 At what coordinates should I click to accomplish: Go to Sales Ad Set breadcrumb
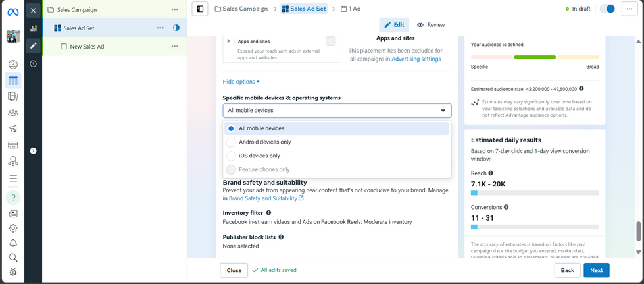304,9
